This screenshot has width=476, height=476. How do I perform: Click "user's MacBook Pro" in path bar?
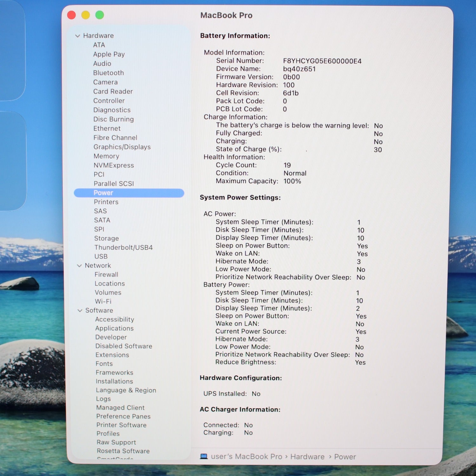(x=246, y=457)
